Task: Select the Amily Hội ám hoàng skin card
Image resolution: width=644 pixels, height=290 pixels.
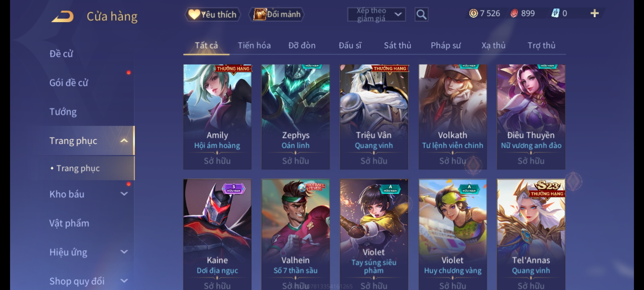Action: (x=217, y=117)
